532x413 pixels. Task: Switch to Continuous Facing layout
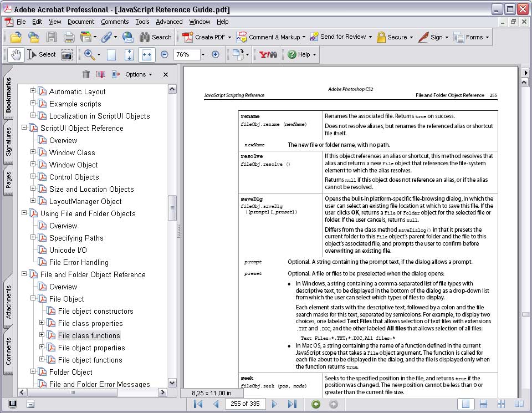[x=501, y=404]
